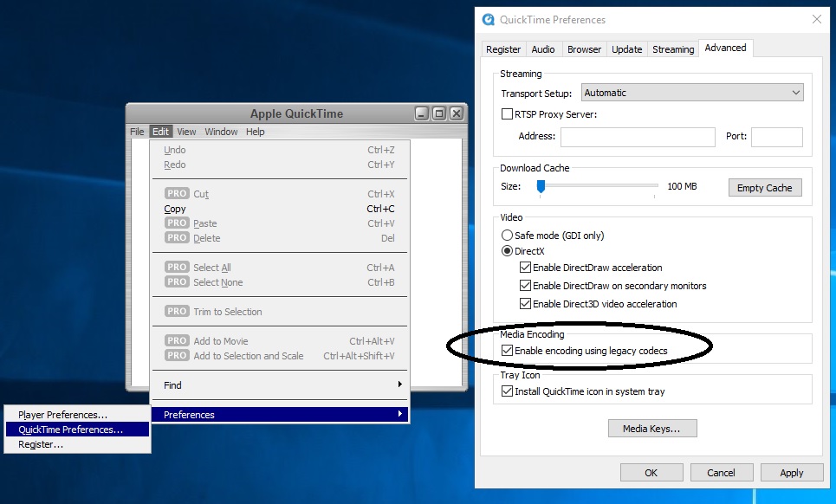Confirm with the OK button
Screen dimensions: 836x504
pos(651,473)
